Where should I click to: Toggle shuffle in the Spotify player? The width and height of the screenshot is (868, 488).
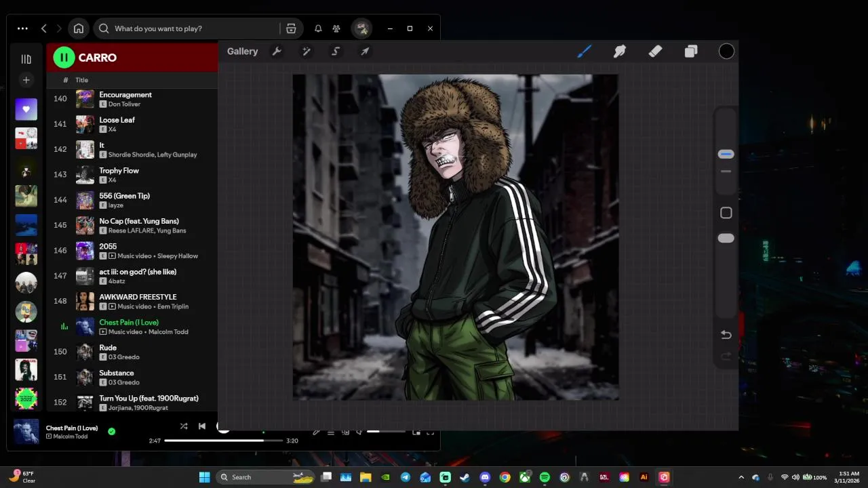coord(184,426)
